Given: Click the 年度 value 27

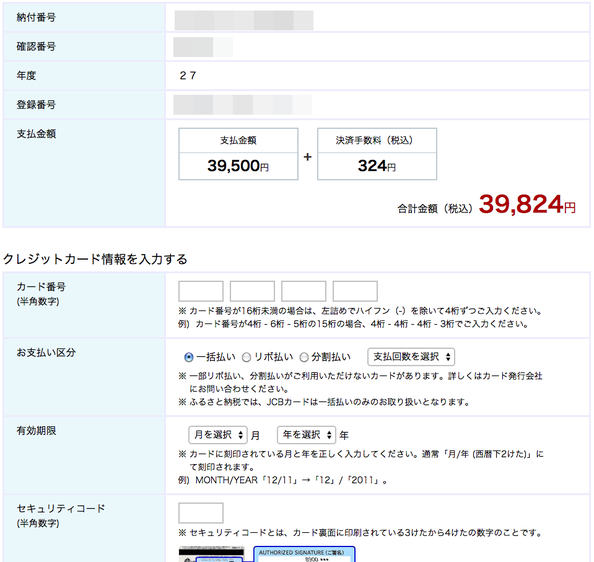Looking at the screenshot, I should (188, 76).
